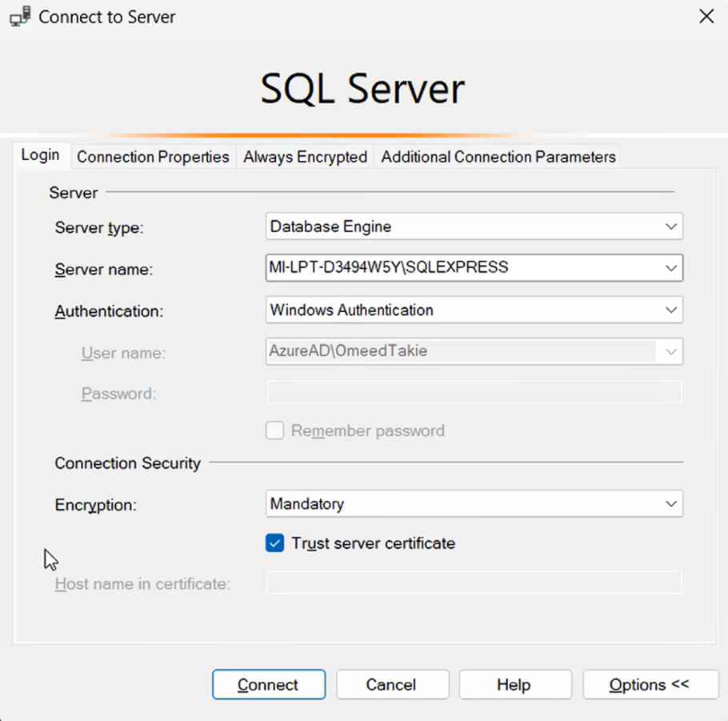Screen dimensions: 728x721
Task: Click the server name text MI-LPT-D3494W5Y\SQLEXPRESS
Action: click(x=389, y=267)
